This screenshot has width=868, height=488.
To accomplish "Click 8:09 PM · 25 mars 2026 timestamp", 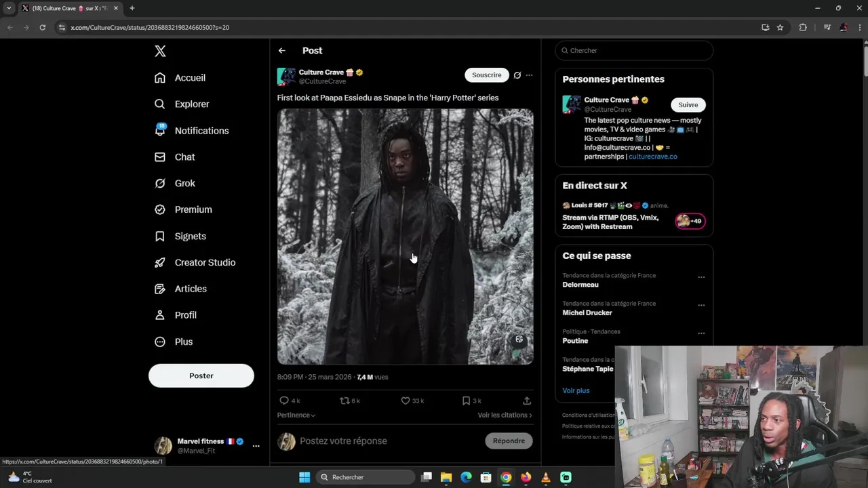I will 314,377.
